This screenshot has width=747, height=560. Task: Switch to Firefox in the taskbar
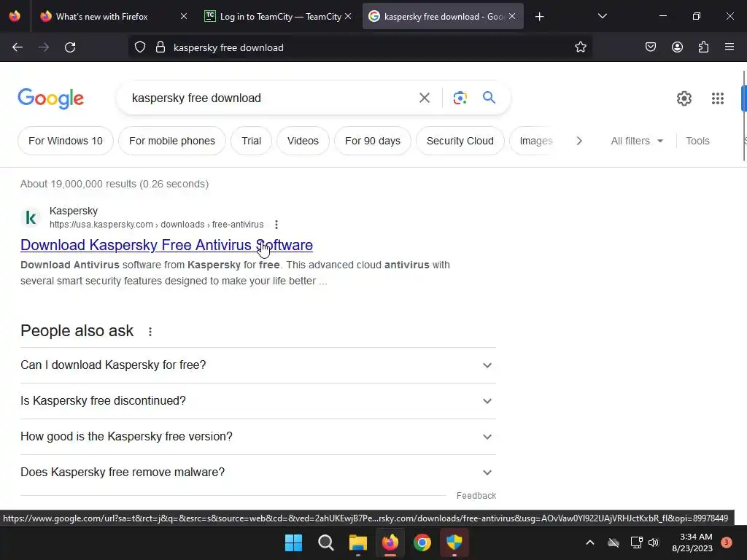(390, 542)
